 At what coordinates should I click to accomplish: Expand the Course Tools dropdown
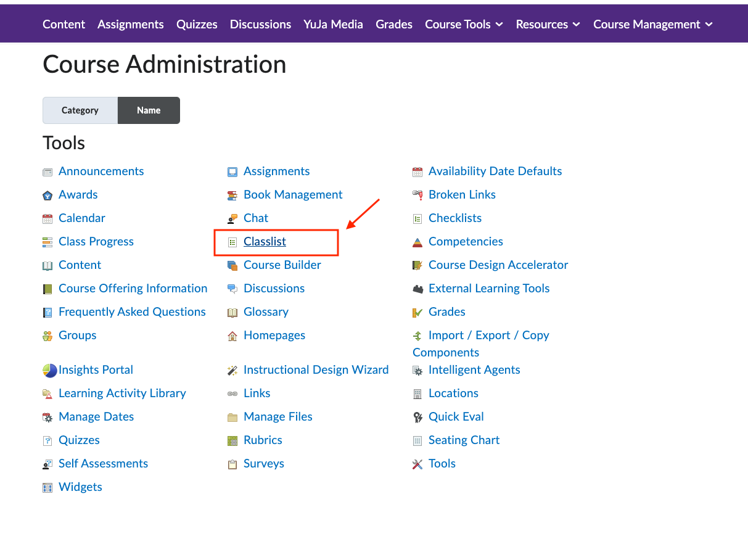pos(464,25)
